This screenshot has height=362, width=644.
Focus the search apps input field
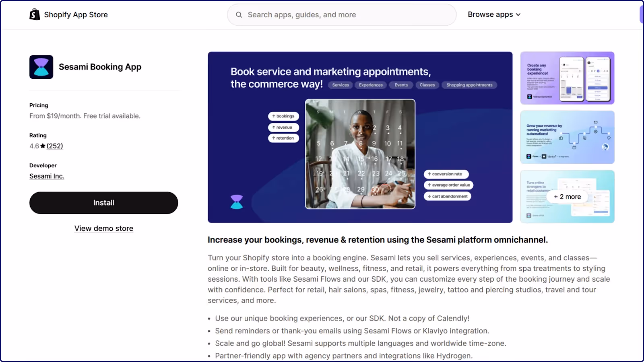click(342, 15)
